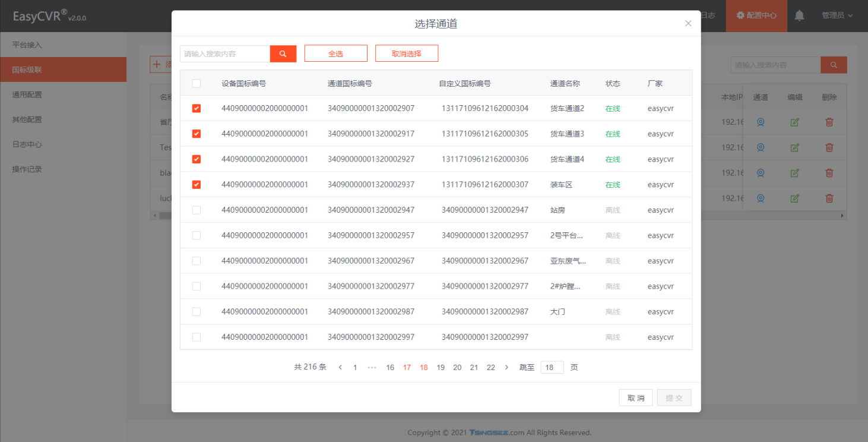The image size is (868, 442).
Task: Click the page-jump number input field
Action: click(552, 367)
